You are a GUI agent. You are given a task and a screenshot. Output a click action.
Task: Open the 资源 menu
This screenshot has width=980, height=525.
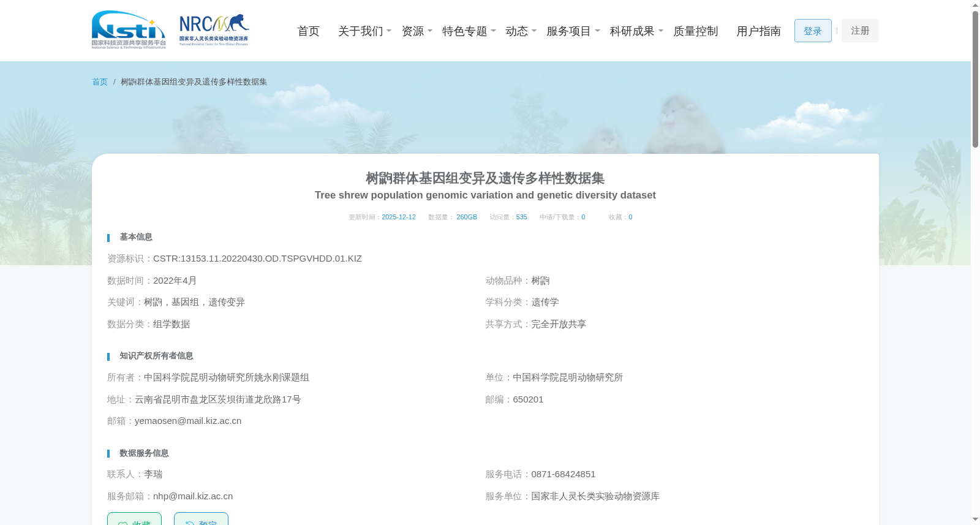click(x=413, y=31)
